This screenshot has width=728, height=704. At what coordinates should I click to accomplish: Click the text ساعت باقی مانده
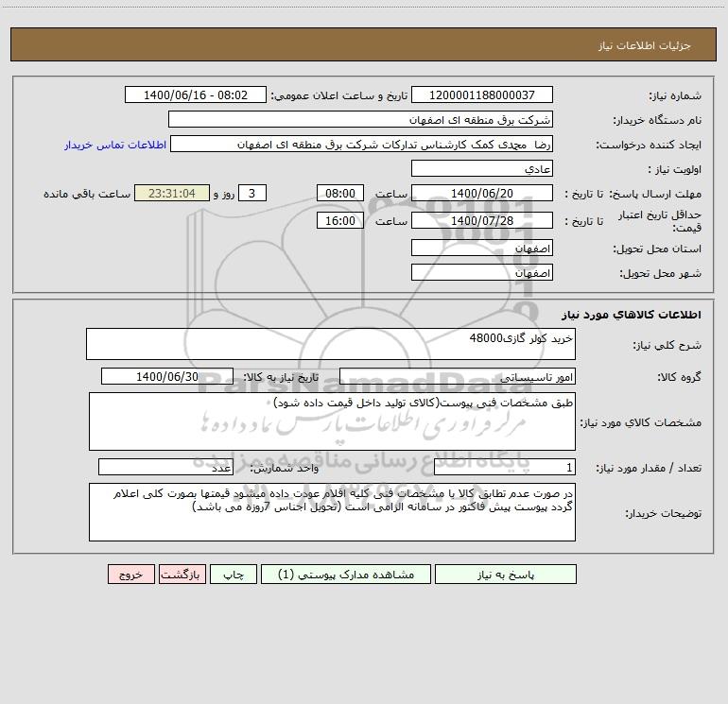[87, 194]
